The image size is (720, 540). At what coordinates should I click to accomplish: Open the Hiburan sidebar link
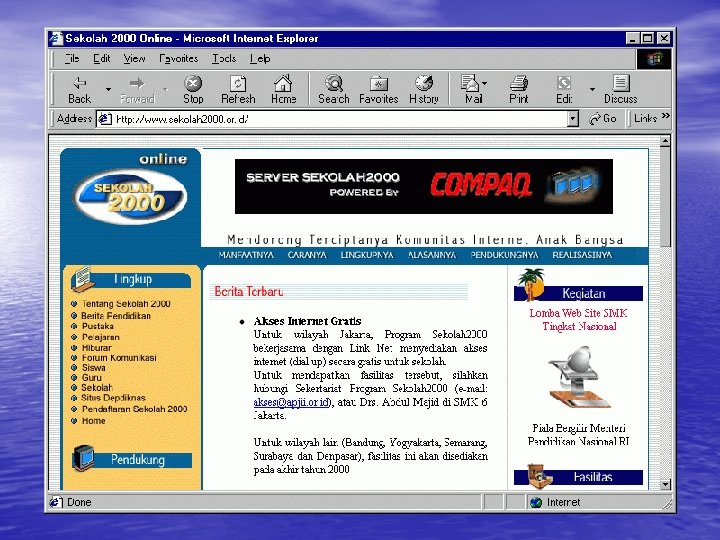coord(96,348)
